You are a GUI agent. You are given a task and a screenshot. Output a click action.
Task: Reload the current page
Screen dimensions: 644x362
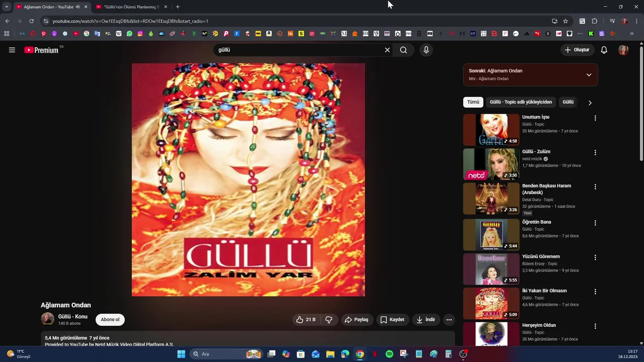point(31,21)
